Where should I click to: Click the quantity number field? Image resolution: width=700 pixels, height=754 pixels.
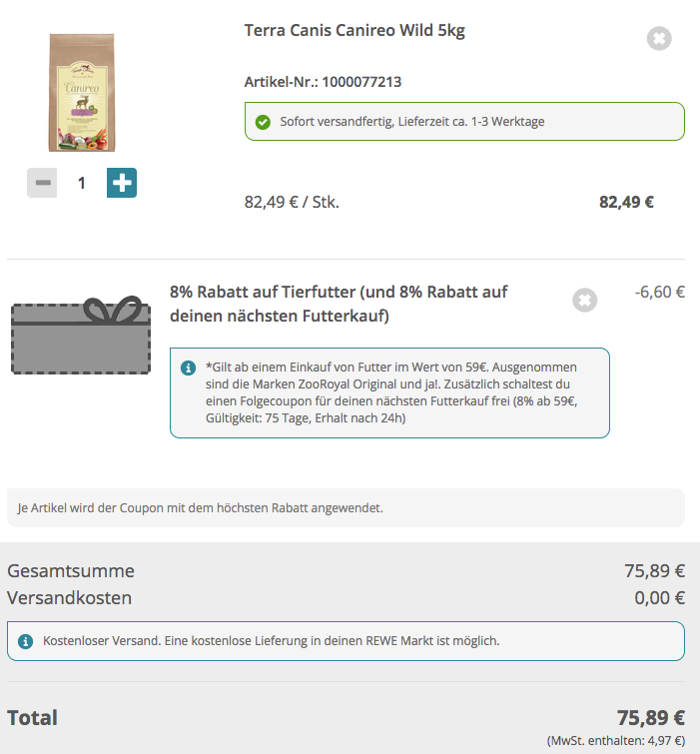coord(82,183)
